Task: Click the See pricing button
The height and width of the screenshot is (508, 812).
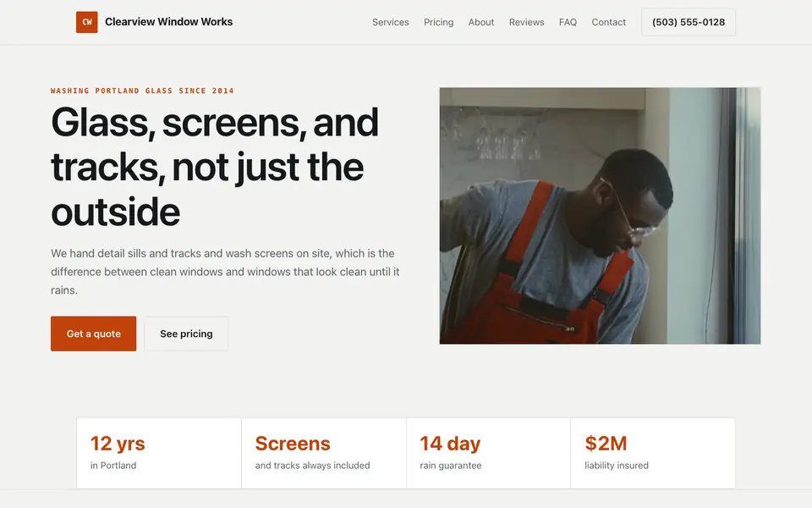Action: coord(186,334)
